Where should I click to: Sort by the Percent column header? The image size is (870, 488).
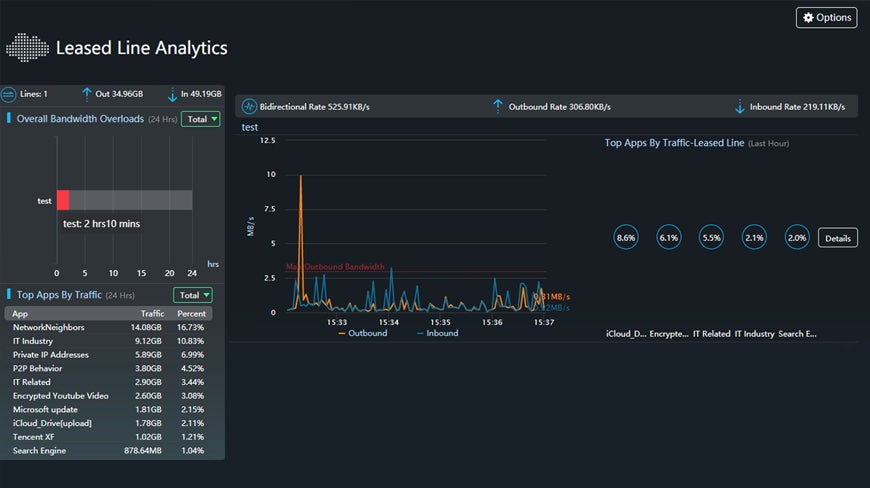coord(191,313)
